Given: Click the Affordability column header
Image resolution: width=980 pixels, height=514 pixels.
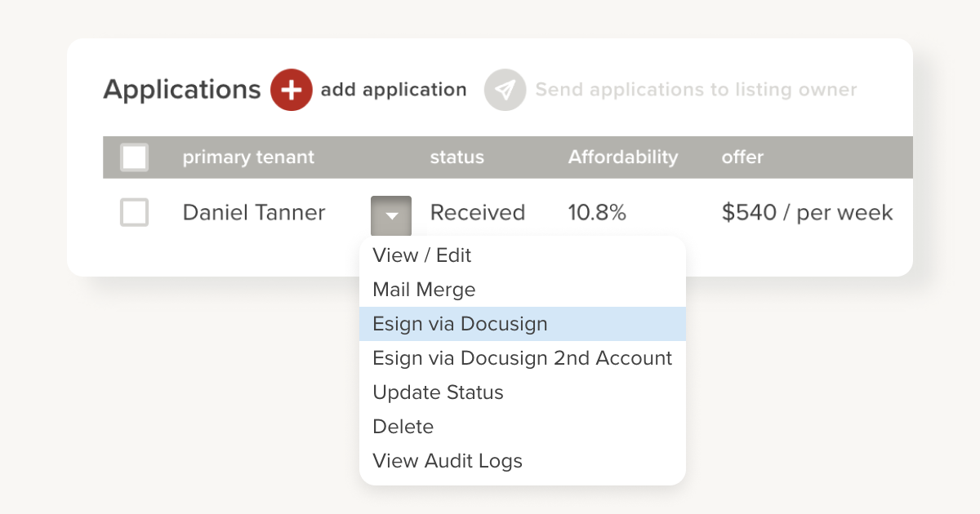Looking at the screenshot, I should (623, 157).
